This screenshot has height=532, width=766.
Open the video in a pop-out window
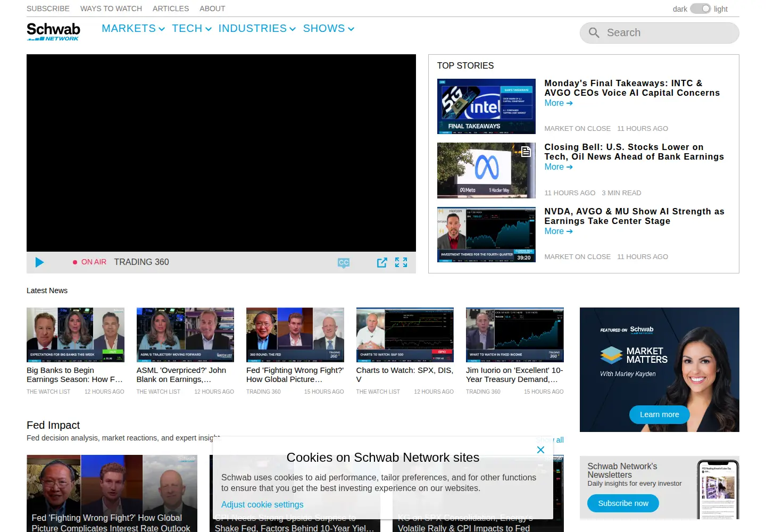[x=382, y=262]
